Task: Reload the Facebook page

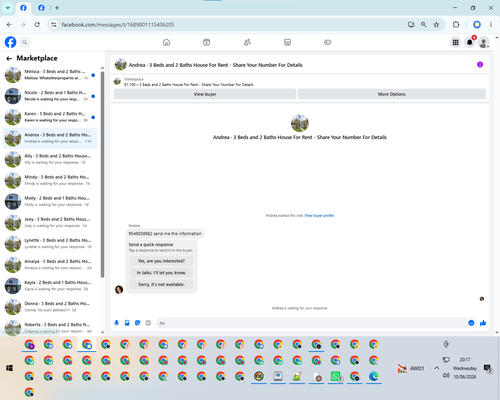Action: [37, 25]
